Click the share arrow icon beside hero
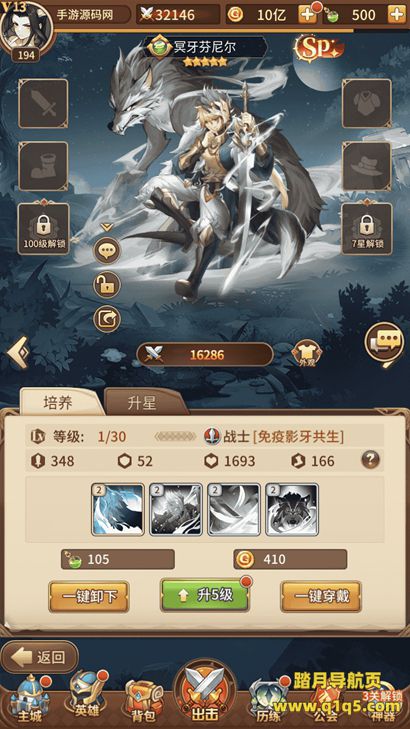Screen dimensions: 410x729 tap(107, 319)
